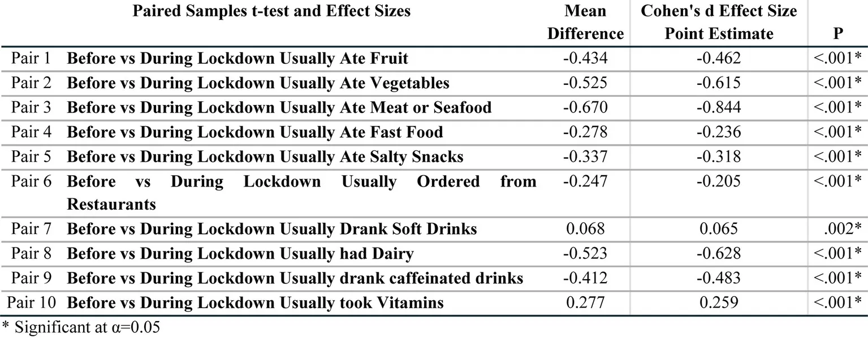
Task: Select mean difference value -0.412
Action: click(585, 278)
